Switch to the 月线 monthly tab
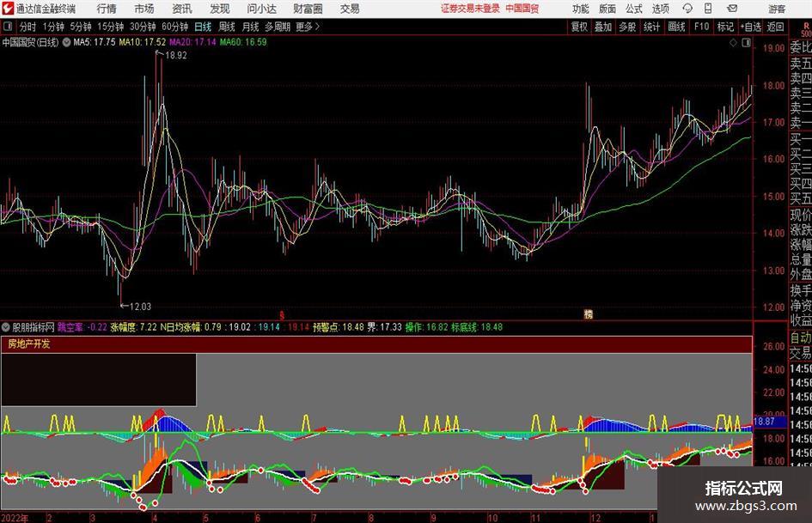Image resolution: width=812 pixels, height=523 pixels. (250, 27)
